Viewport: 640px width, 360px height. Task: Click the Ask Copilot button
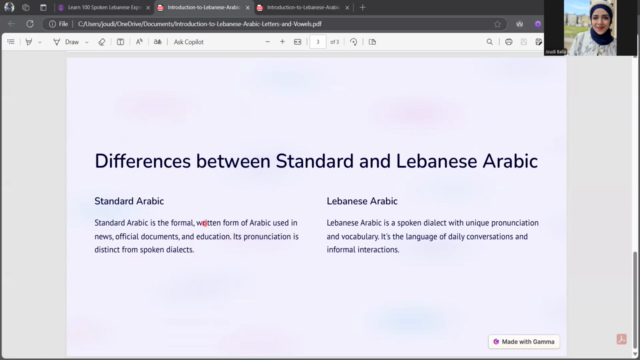coord(189,42)
